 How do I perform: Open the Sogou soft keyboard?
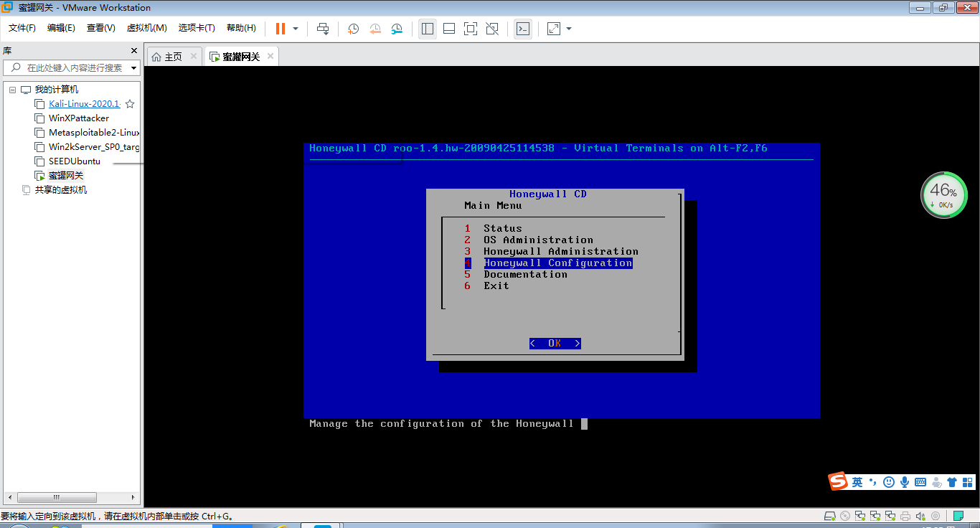coord(920,482)
